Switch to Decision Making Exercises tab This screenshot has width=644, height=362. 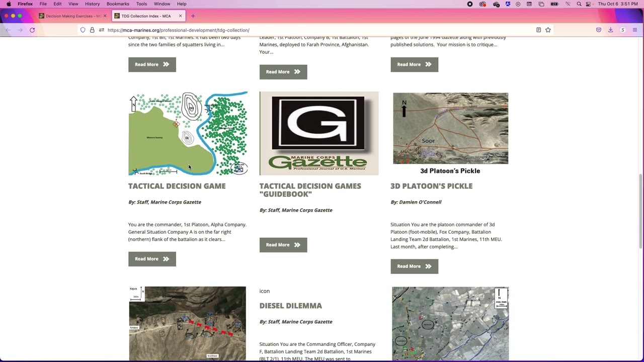click(x=73, y=16)
